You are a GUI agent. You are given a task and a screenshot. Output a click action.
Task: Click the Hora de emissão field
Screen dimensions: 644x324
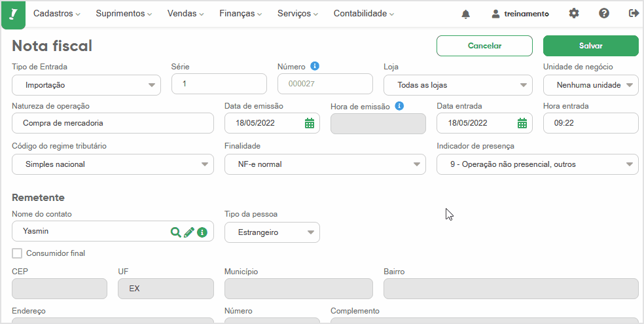(x=378, y=123)
